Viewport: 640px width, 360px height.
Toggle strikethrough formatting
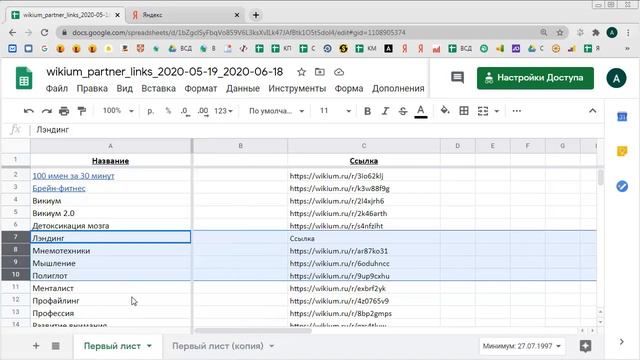[403, 111]
